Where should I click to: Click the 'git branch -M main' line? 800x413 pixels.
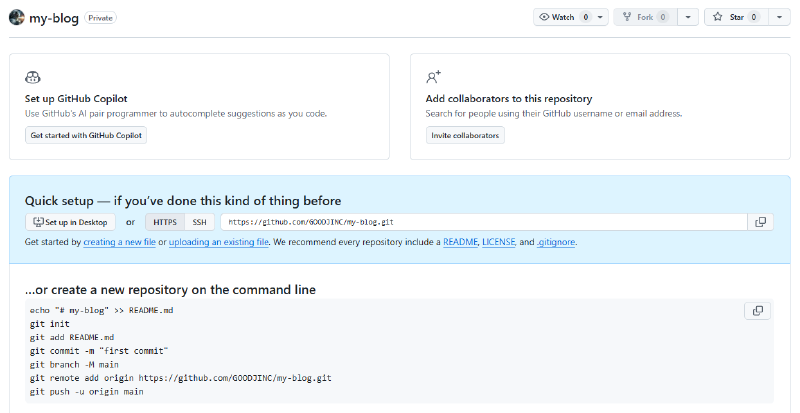click(74, 365)
